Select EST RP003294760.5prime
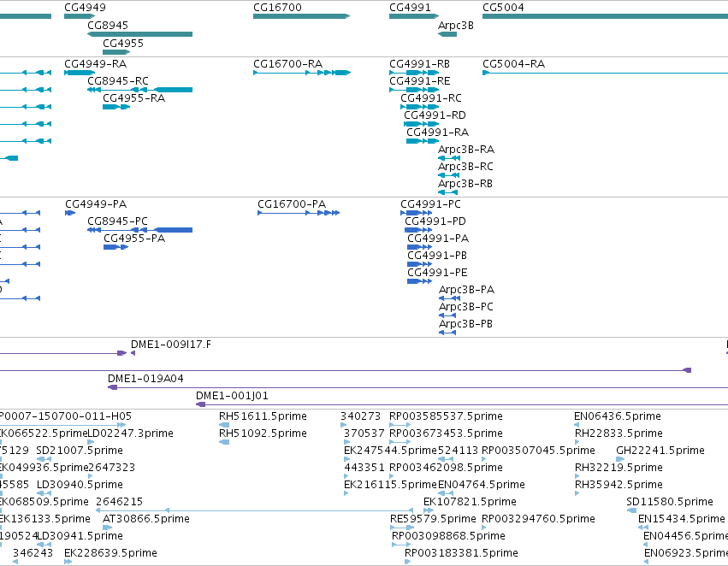Screen dimensions: 728x566 tap(538, 519)
